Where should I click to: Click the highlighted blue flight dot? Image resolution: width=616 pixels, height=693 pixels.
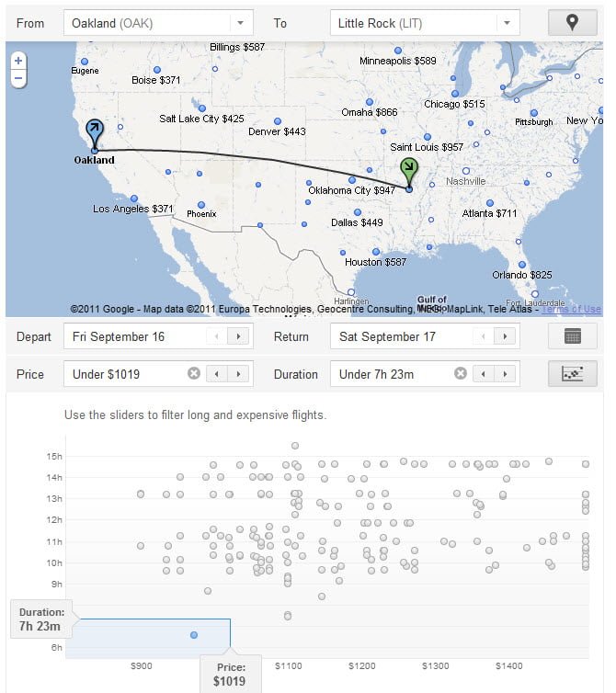click(194, 635)
